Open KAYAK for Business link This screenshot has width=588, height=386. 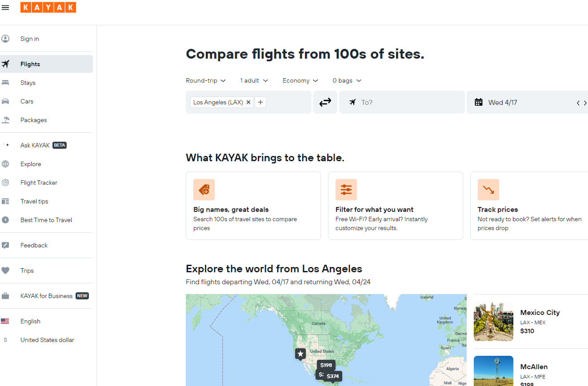pyautogui.click(x=46, y=296)
